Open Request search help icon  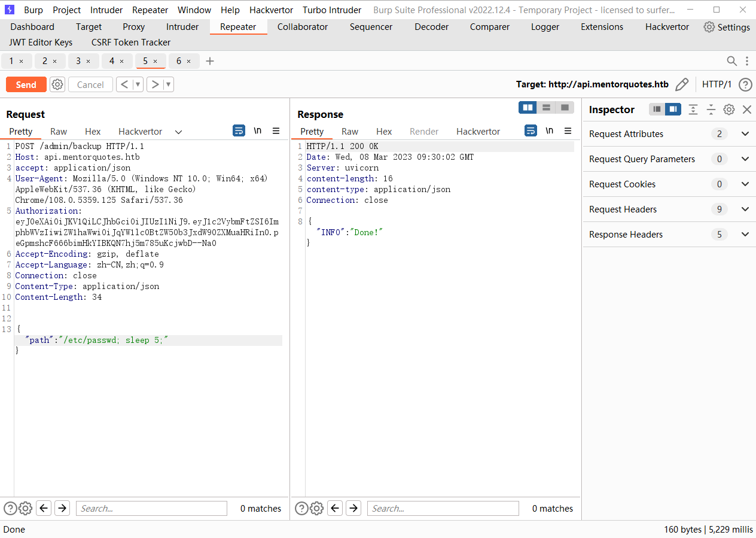point(10,509)
